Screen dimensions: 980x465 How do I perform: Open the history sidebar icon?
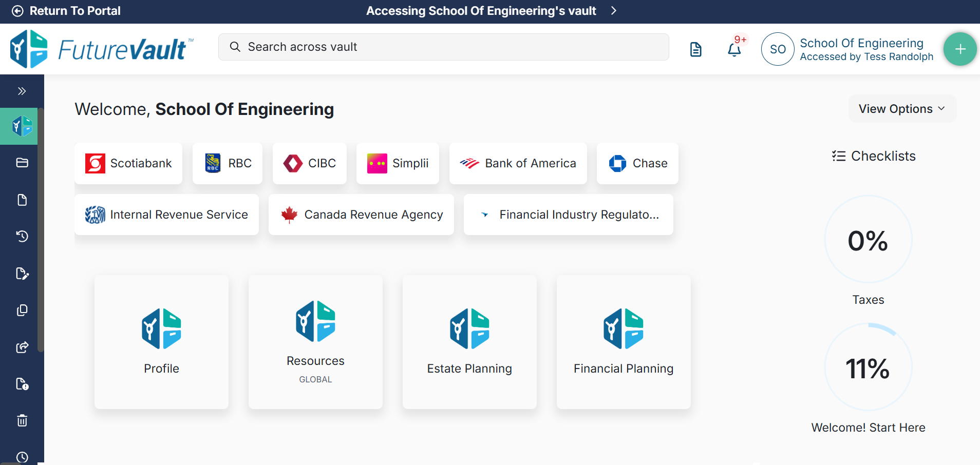[22, 236]
